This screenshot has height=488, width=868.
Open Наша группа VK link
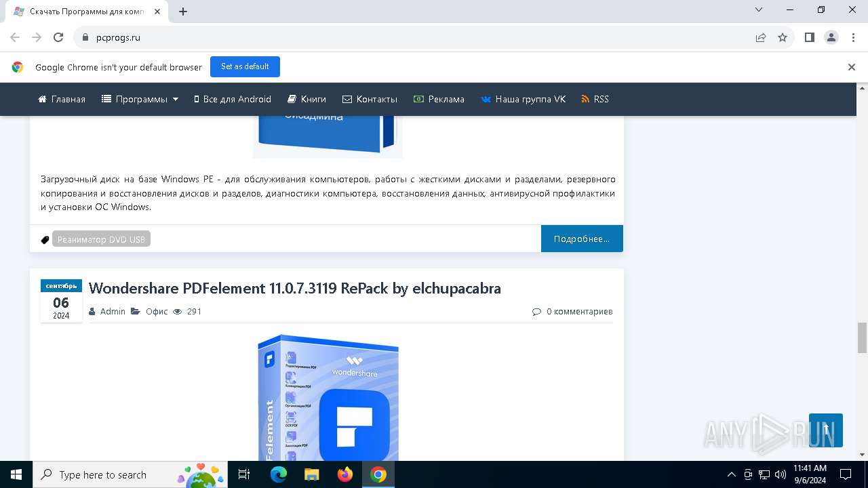pos(524,99)
